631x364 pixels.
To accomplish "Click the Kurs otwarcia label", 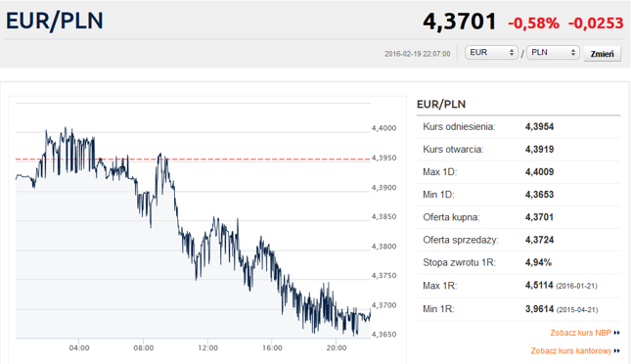I will pyautogui.click(x=453, y=150).
